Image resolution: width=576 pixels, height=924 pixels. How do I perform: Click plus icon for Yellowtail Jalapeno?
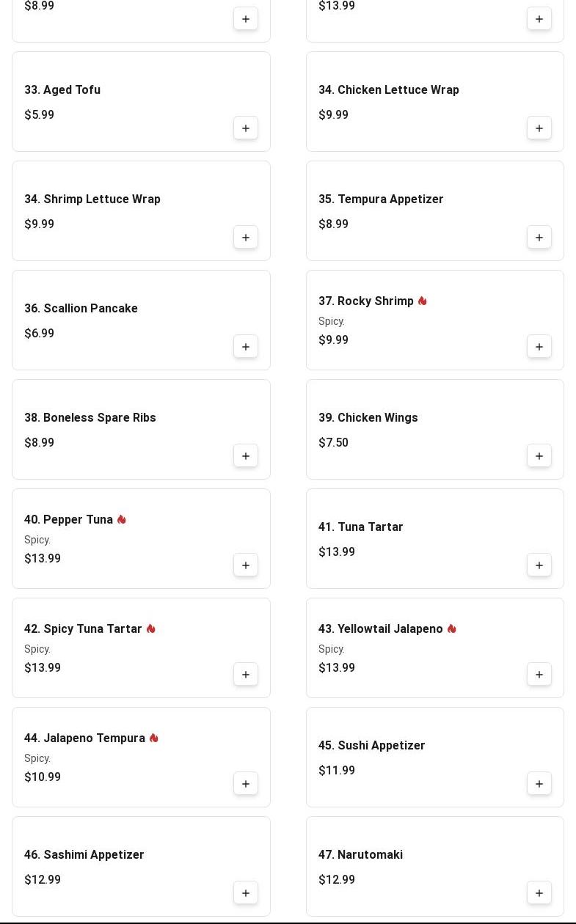coord(539,675)
